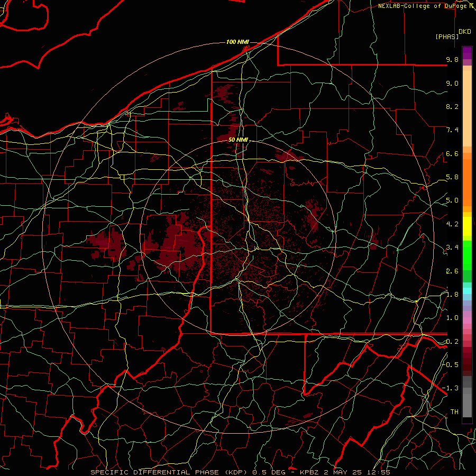The width and height of the screenshot is (476, 476).
Task: Click the bright green segment of the color bar
Action: tap(467, 255)
